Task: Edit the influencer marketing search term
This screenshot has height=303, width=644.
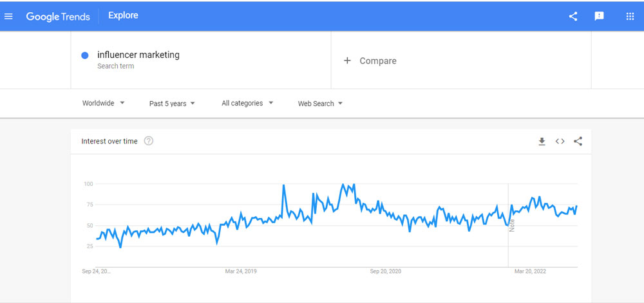Action: point(138,55)
